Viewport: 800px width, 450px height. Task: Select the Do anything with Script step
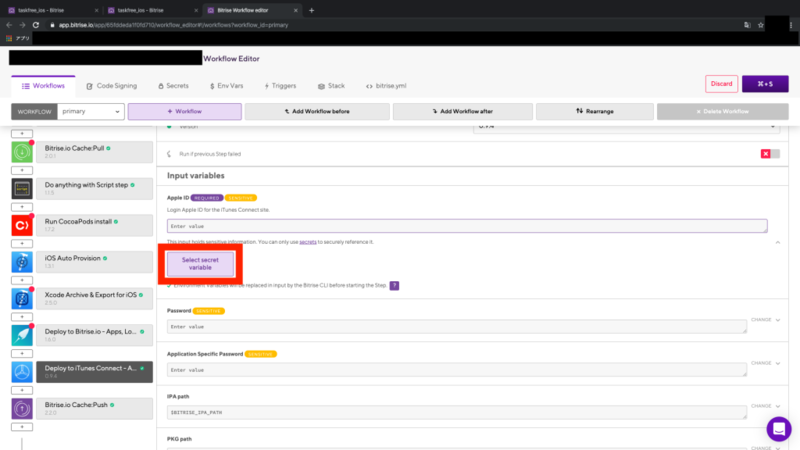[94, 188]
